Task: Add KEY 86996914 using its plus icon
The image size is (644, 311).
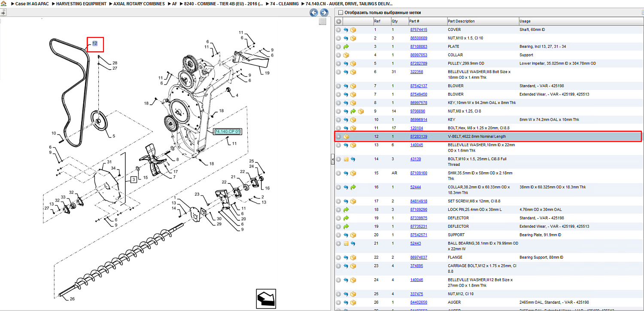Action: tap(338, 120)
